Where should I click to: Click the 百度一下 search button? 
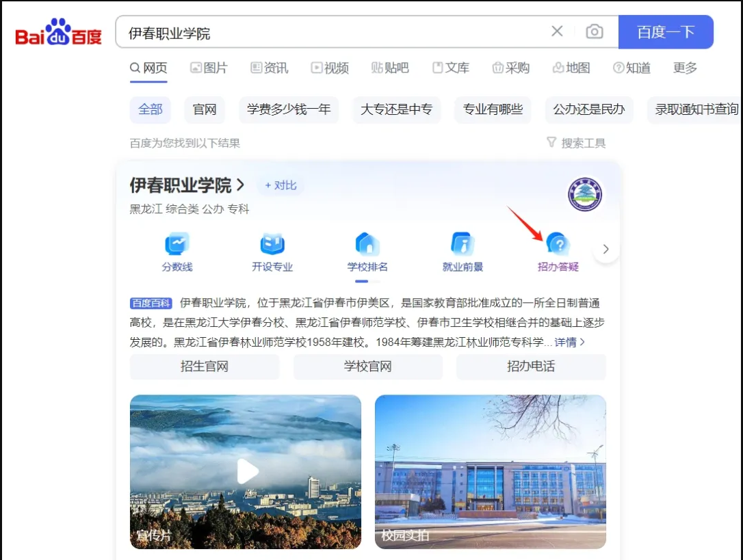[666, 31]
